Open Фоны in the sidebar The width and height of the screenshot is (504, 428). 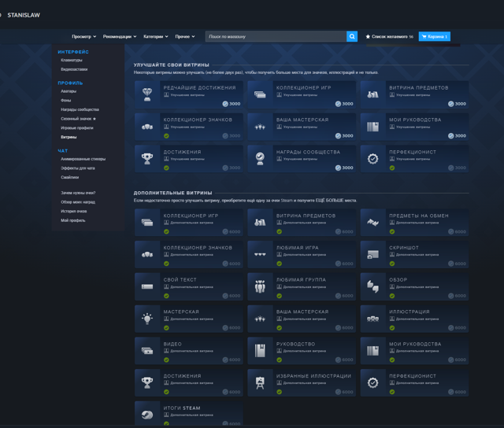pos(65,100)
